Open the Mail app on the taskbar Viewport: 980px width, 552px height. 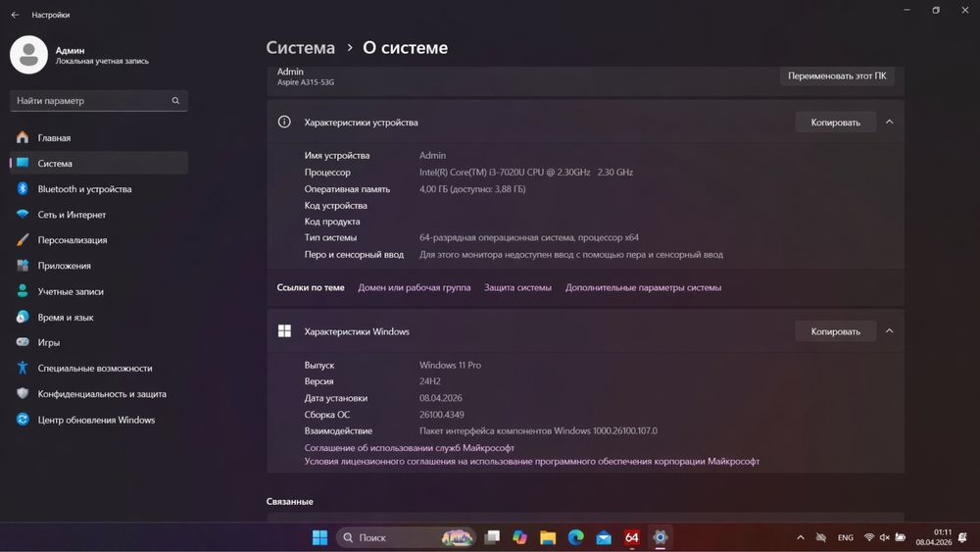pyautogui.click(x=604, y=537)
